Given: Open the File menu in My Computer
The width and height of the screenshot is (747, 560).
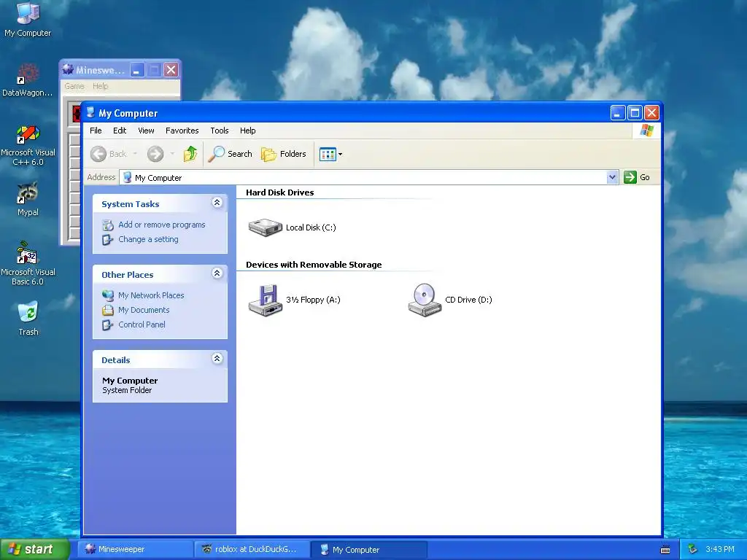Looking at the screenshot, I should point(96,131).
